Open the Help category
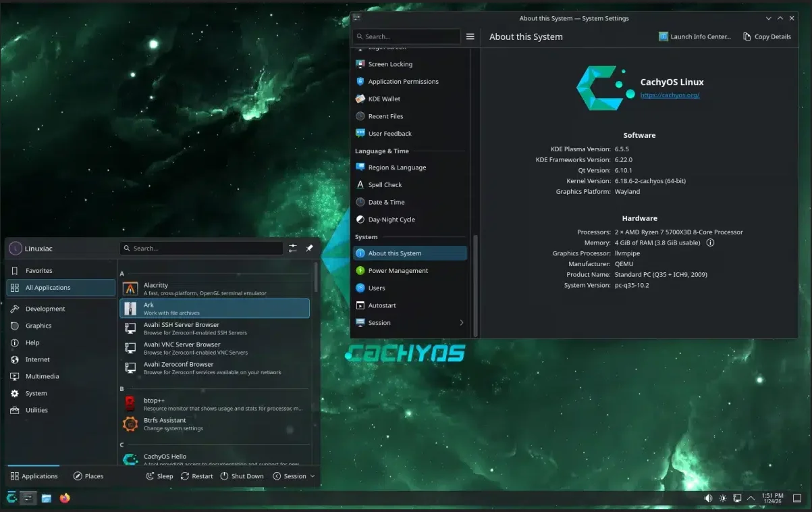Screen dimensions: 812x512 click(x=61, y=342)
